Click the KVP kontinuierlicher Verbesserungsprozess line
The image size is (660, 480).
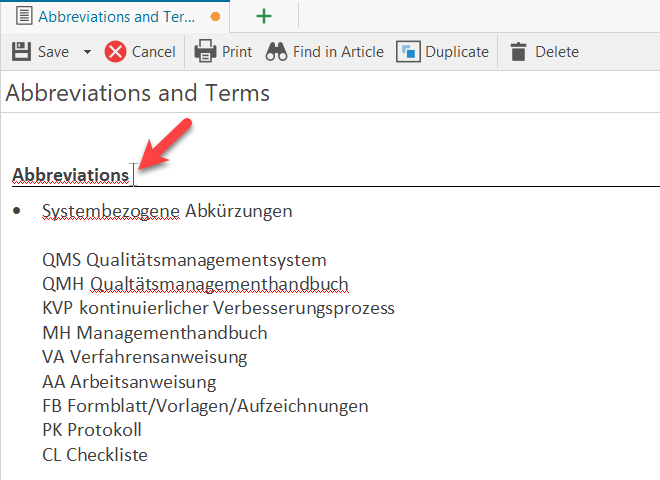(218, 308)
